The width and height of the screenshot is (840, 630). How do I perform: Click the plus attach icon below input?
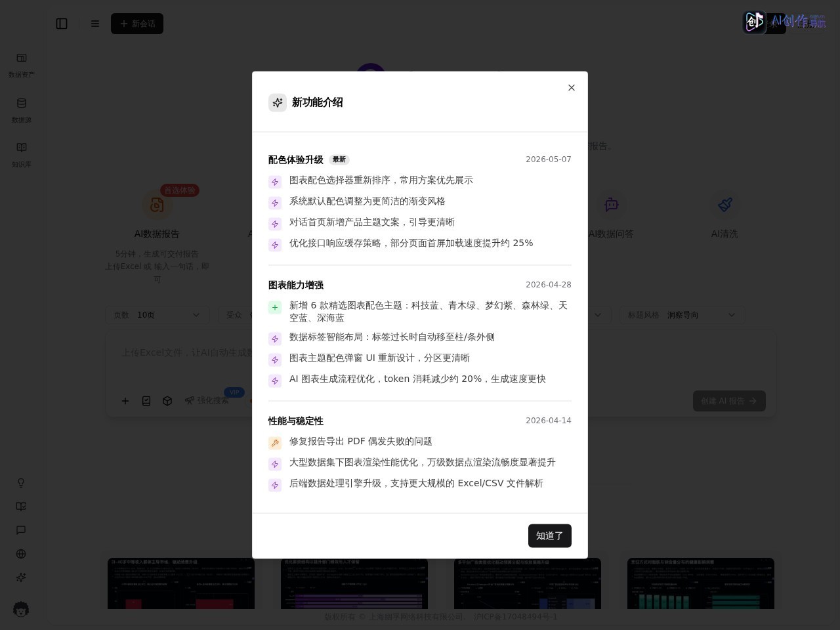125,401
